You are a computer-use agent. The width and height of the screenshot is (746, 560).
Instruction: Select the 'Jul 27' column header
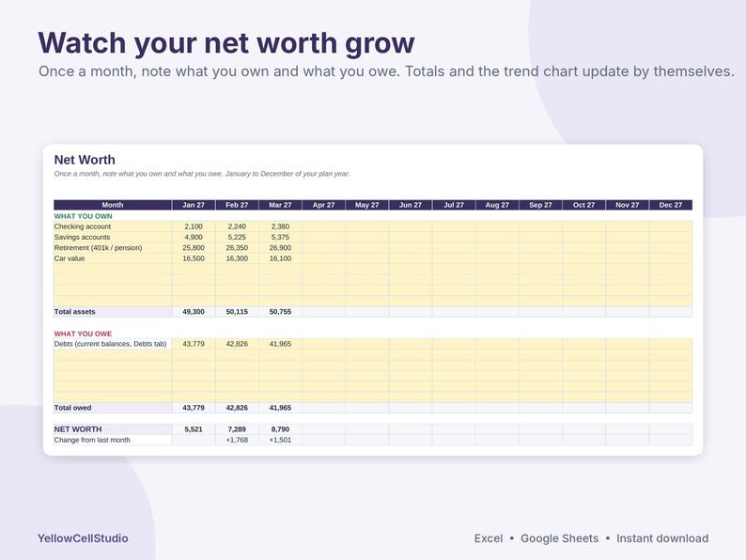454,205
